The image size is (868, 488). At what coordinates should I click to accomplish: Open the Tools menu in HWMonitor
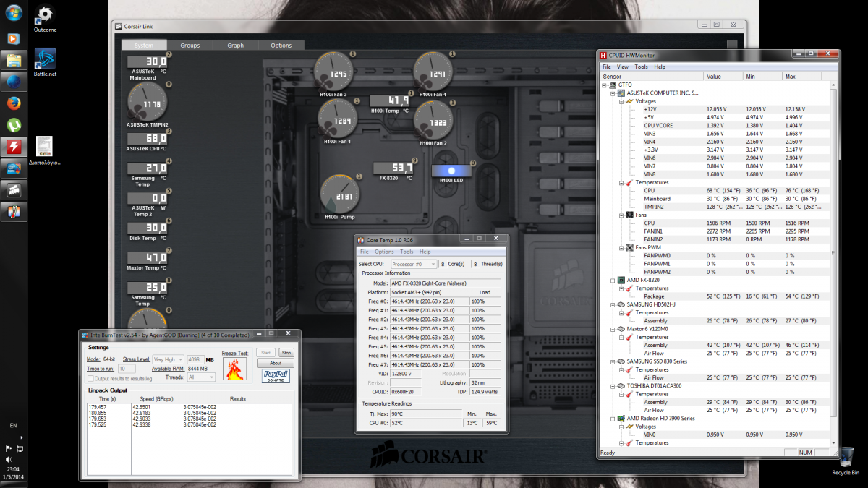[641, 67]
